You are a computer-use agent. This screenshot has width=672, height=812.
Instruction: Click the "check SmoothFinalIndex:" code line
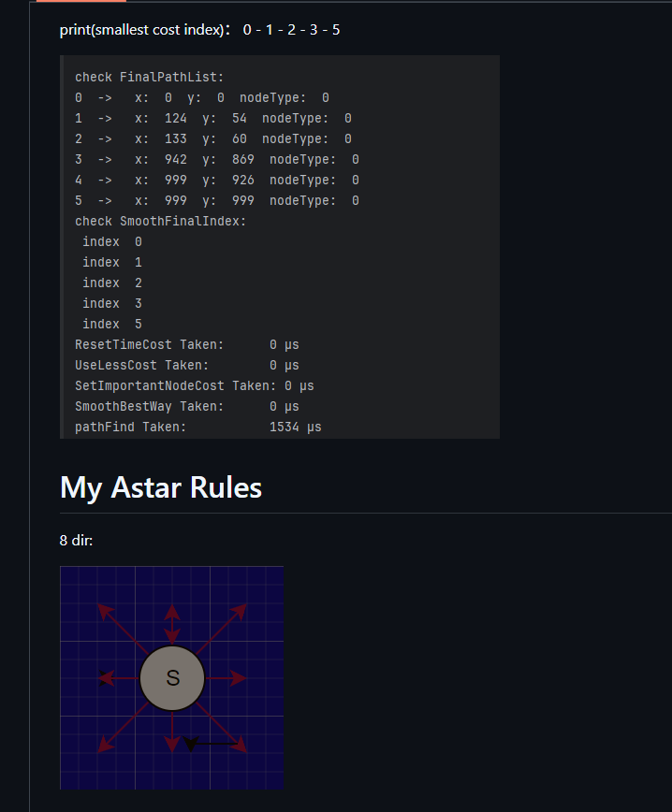[161, 221]
